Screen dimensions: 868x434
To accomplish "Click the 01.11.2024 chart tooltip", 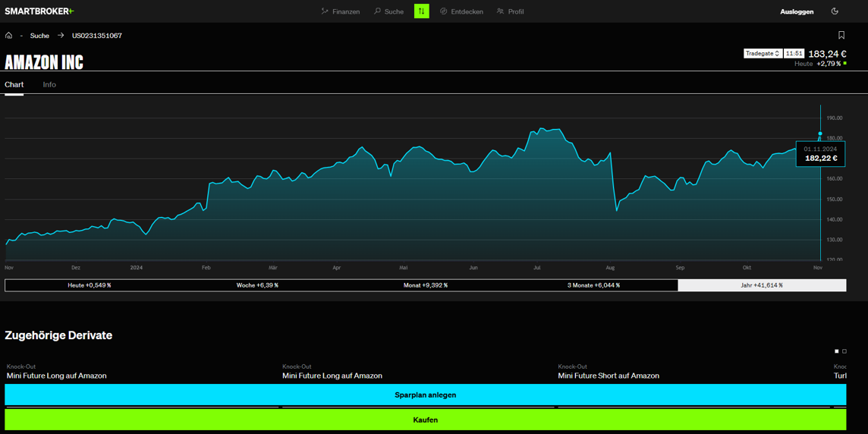I will click(x=820, y=153).
